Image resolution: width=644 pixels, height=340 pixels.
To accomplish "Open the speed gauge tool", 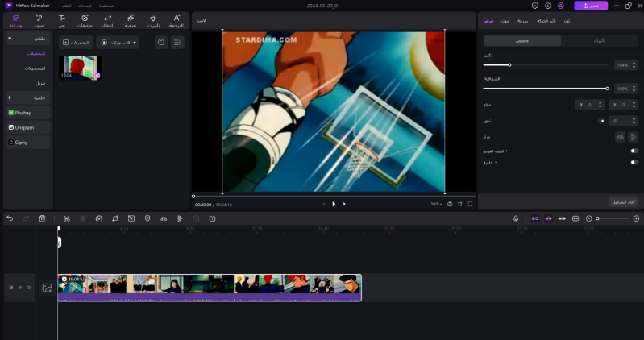I will (x=98, y=218).
